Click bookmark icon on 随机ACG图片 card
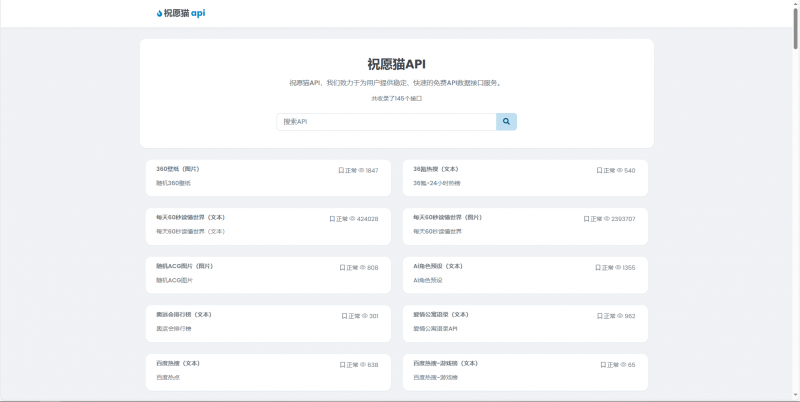Screen dimensions: 800x402 (342, 267)
